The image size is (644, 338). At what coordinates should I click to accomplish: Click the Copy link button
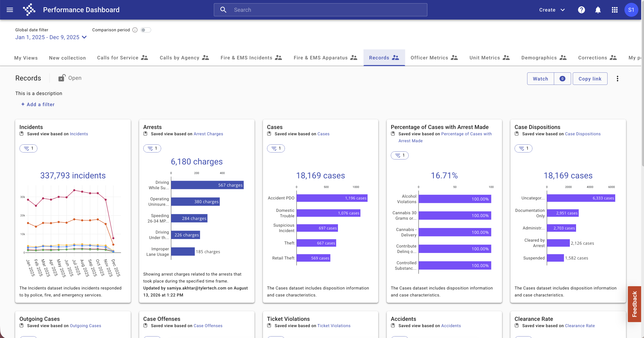(x=590, y=79)
